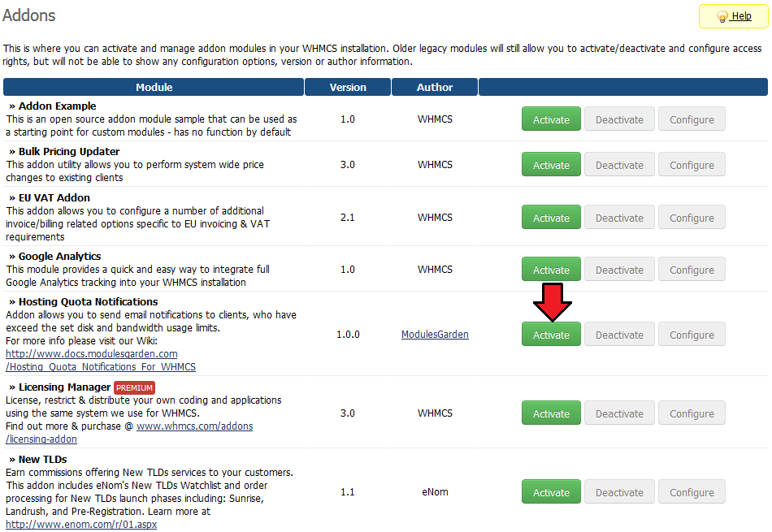Viewport: 772px width, 532px height.
Task: Click version '3.0' in Licensing Manager row
Action: (348, 413)
